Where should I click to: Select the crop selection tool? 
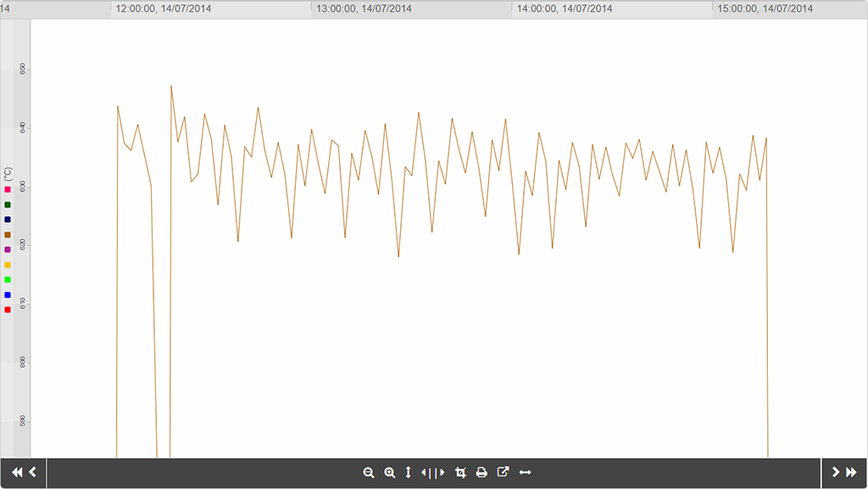coord(460,473)
